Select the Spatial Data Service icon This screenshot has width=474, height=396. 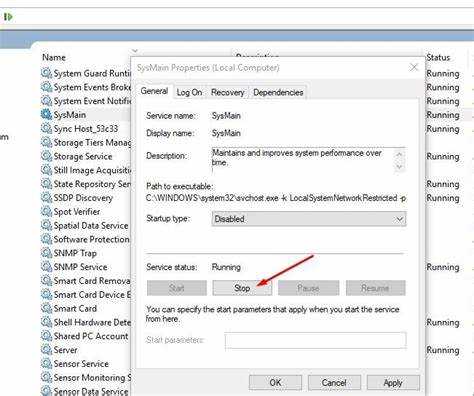pyautogui.click(x=46, y=225)
